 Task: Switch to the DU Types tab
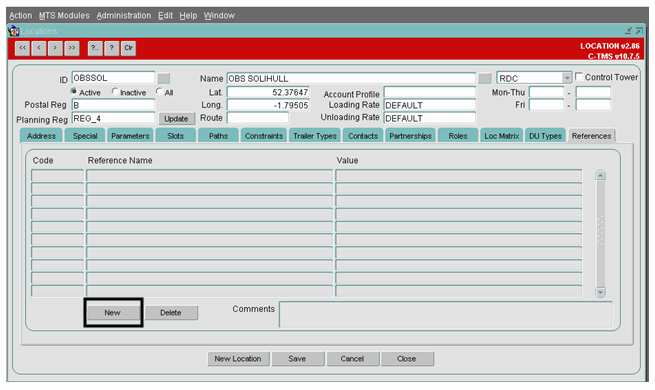[x=546, y=136]
